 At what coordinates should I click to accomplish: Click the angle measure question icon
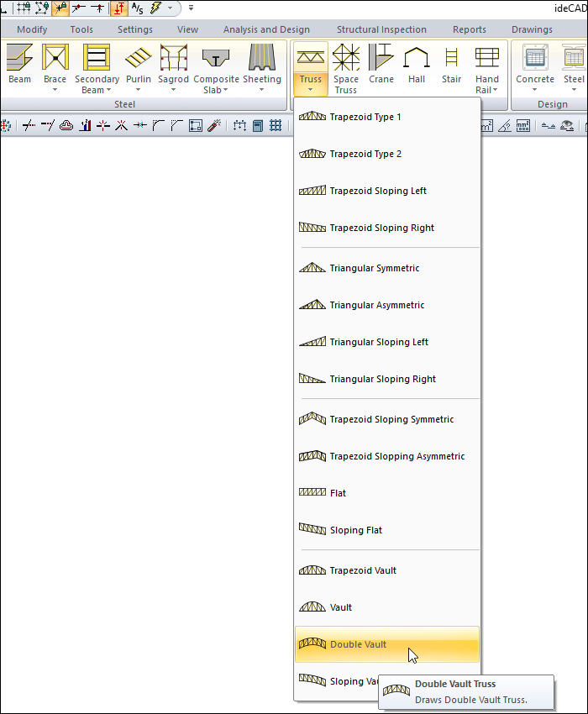point(505,125)
